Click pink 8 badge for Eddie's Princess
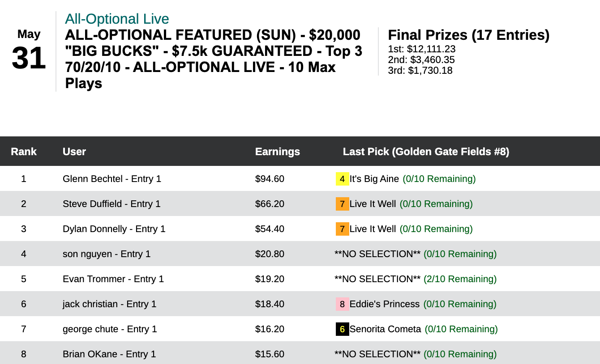The image size is (600, 364). [x=342, y=304]
